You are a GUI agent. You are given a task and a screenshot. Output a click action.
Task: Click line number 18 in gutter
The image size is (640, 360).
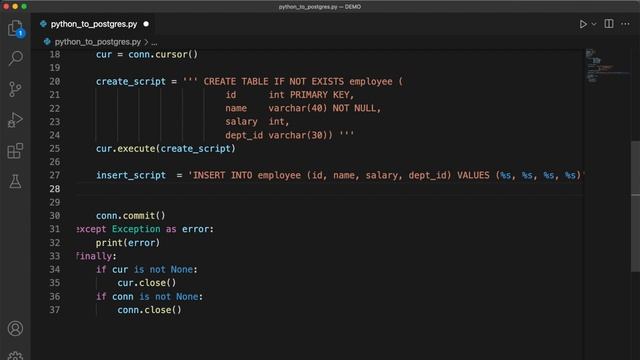tap(55, 54)
